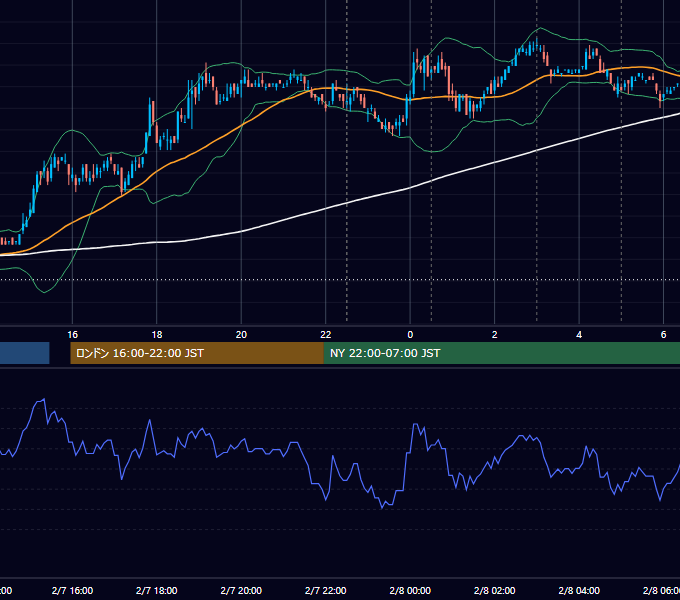Click the 2/7 20:00 date label

click(x=241, y=590)
